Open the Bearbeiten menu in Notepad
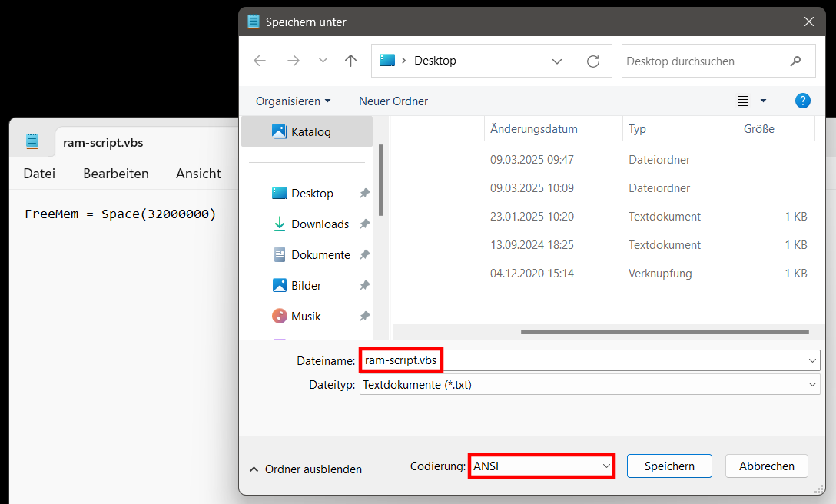The width and height of the screenshot is (836, 504). click(x=116, y=174)
